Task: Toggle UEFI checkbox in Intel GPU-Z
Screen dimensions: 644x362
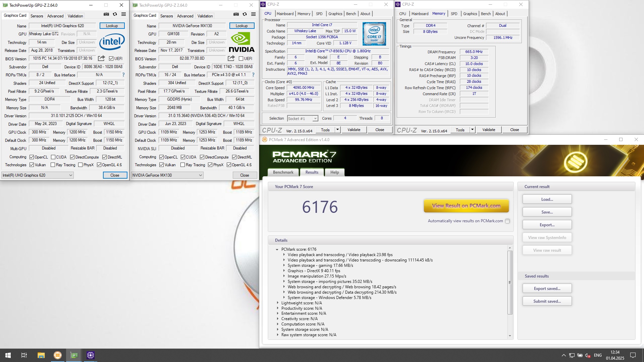Action: pyautogui.click(x=111, y=59)
